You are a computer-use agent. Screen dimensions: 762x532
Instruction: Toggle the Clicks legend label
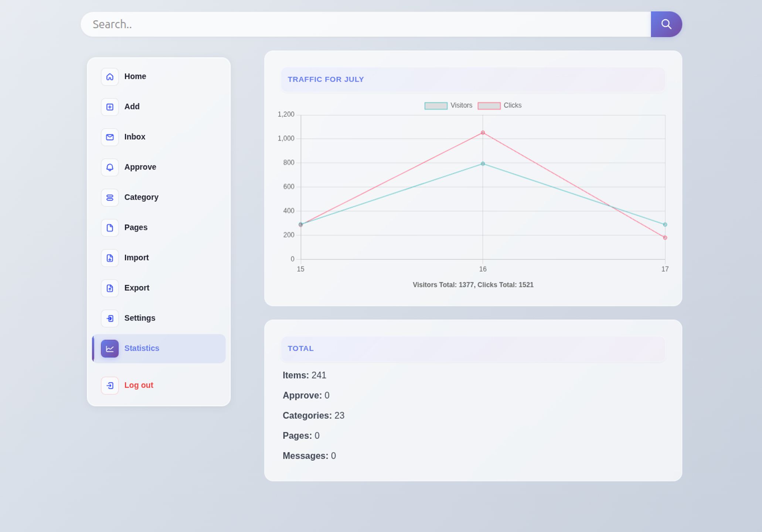tap(513, 106)
